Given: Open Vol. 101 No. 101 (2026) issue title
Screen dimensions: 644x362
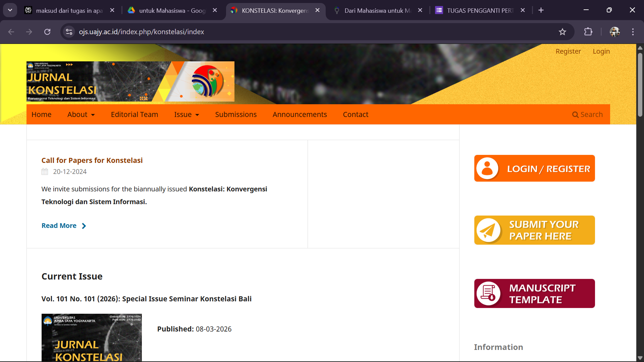Looking at the screenshot, I should pos(147,299).
